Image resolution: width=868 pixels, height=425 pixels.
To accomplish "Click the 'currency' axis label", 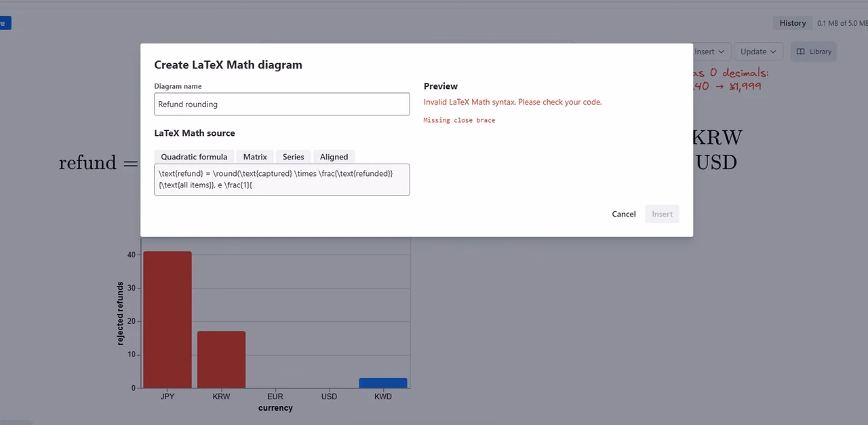I will 275,408.
